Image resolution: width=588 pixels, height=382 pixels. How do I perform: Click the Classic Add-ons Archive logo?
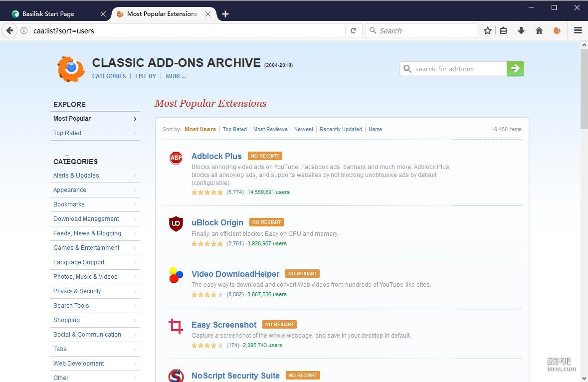(x=71, y=69)
